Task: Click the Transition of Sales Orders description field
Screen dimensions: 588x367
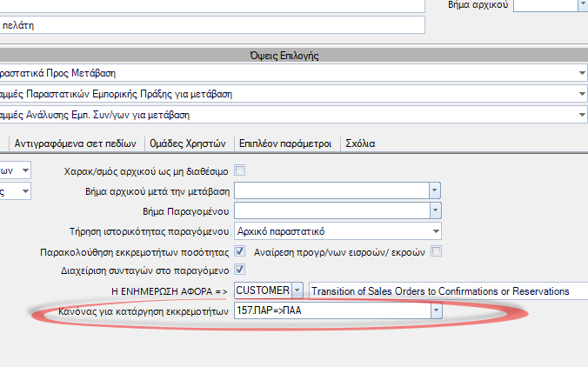Action: (449, 290)
